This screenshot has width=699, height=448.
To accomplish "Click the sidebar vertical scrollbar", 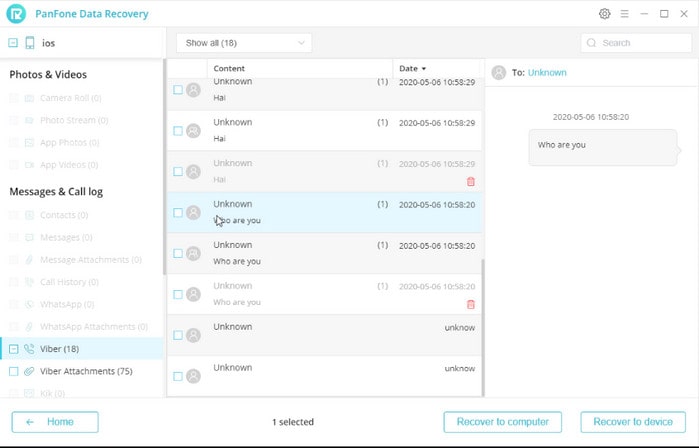I will pos(164,167).
